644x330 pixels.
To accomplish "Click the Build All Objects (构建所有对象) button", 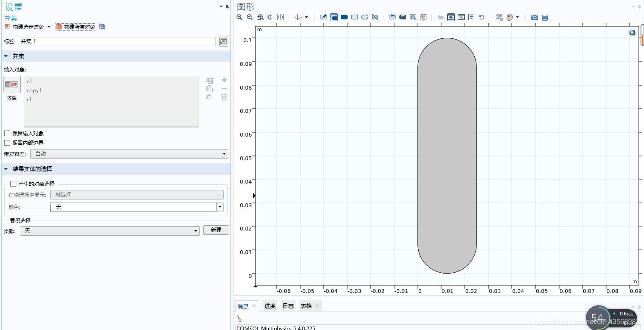I will [76, 27].
